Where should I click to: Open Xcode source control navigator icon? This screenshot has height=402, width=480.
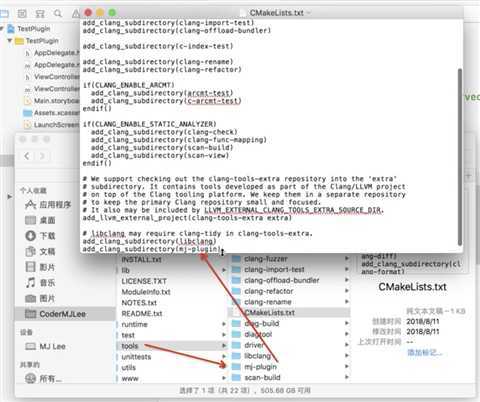pos(22,14)
